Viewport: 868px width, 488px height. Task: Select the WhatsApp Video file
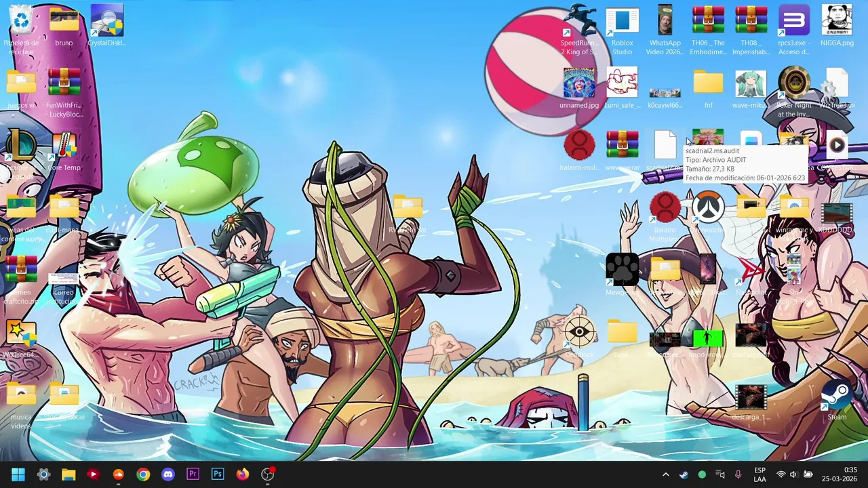coord(665,30)
